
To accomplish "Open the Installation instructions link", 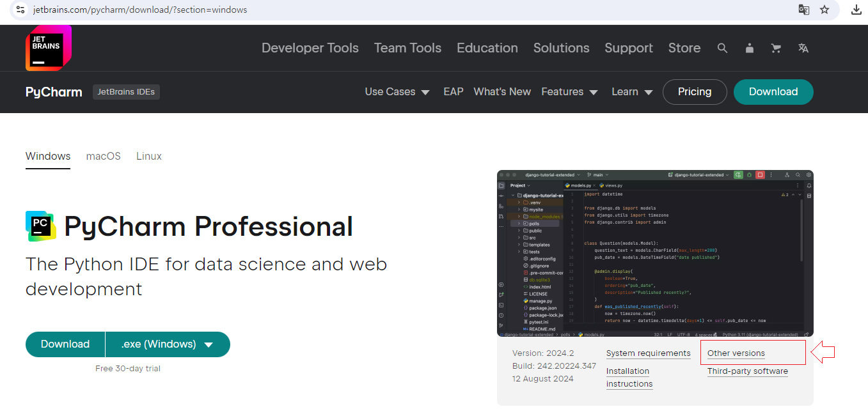I will tap(629, 378).
